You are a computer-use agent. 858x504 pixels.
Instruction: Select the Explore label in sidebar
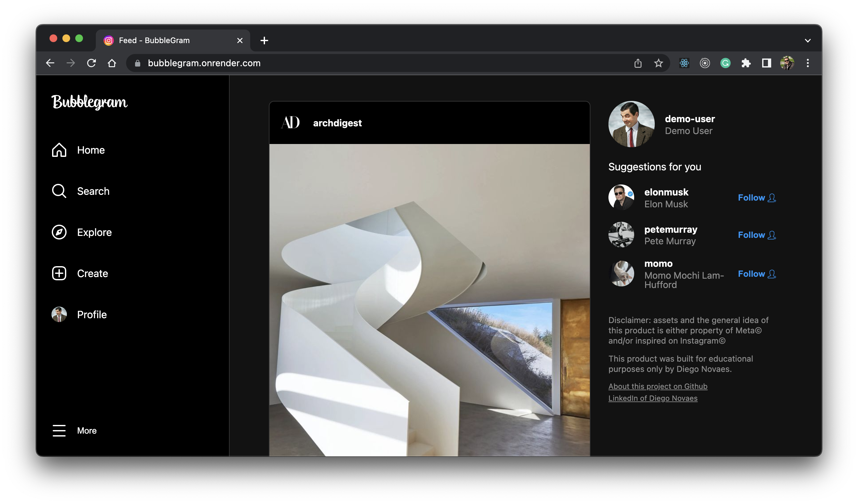[94, 232]
